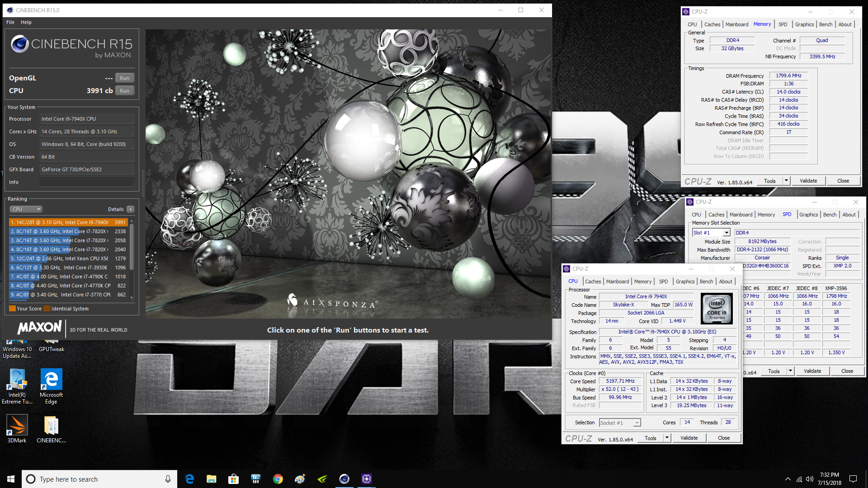Click the Info input field in Your System
This screenshot has width=868, height=488.
[87, 182]
